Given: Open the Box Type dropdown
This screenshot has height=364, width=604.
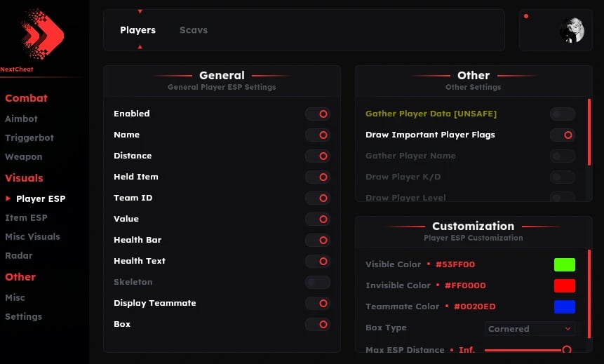Looking at the screenshot, I should pos(530,328).
